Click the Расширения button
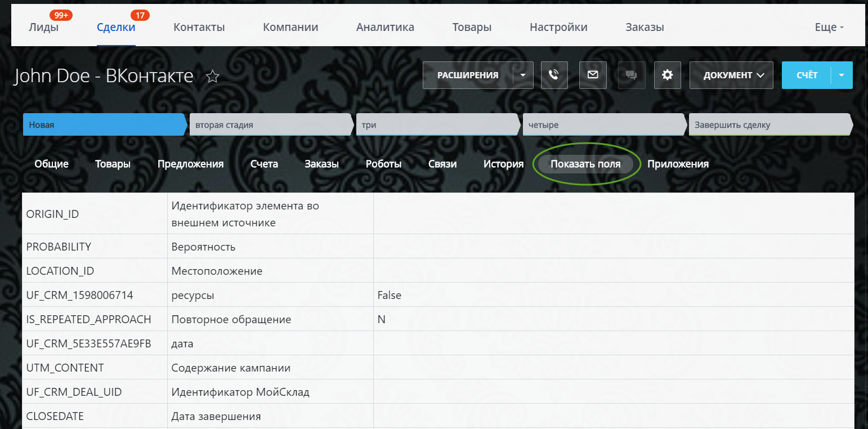The width and height of the screenshot is (868, 429). pyautogui.click(x=468, y=75)
